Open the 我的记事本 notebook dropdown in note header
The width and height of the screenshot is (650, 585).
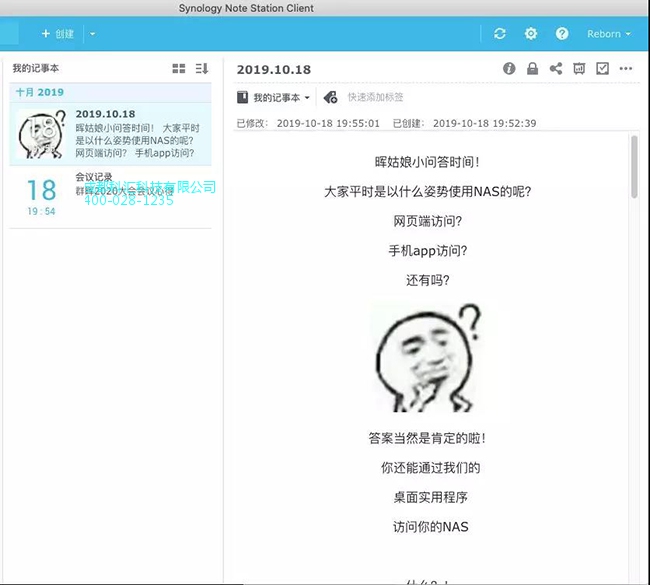click(x=274, y=98)
